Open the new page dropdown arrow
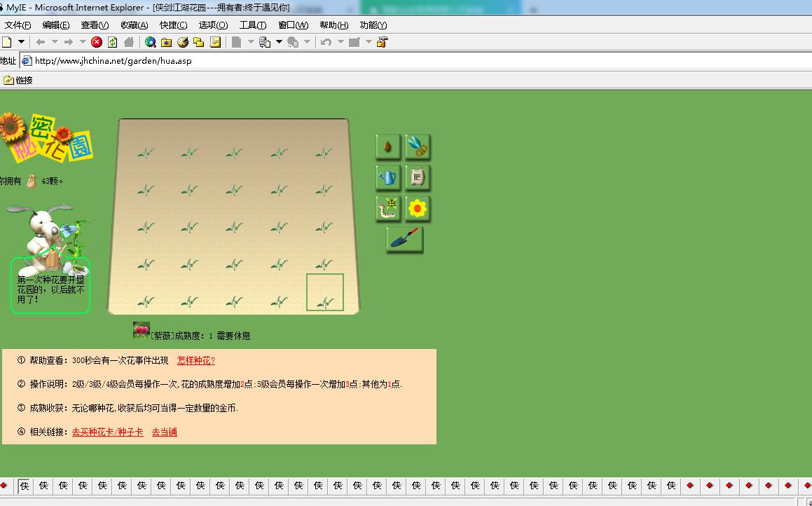 (x=21, y=42)
